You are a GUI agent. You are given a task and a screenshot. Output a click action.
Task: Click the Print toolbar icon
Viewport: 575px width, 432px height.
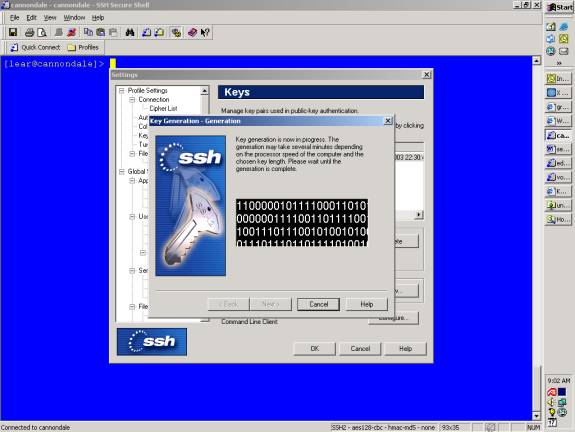coord(30,32)
